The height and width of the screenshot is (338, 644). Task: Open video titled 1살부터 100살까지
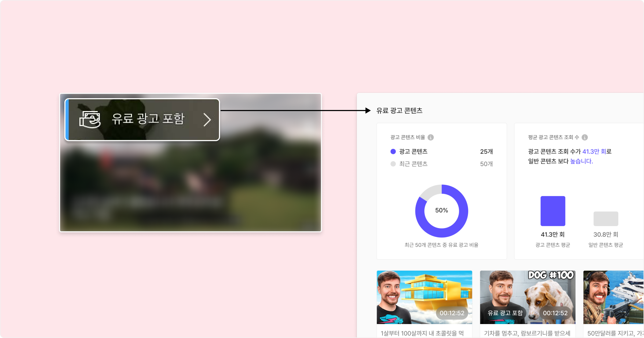[422, 333]
